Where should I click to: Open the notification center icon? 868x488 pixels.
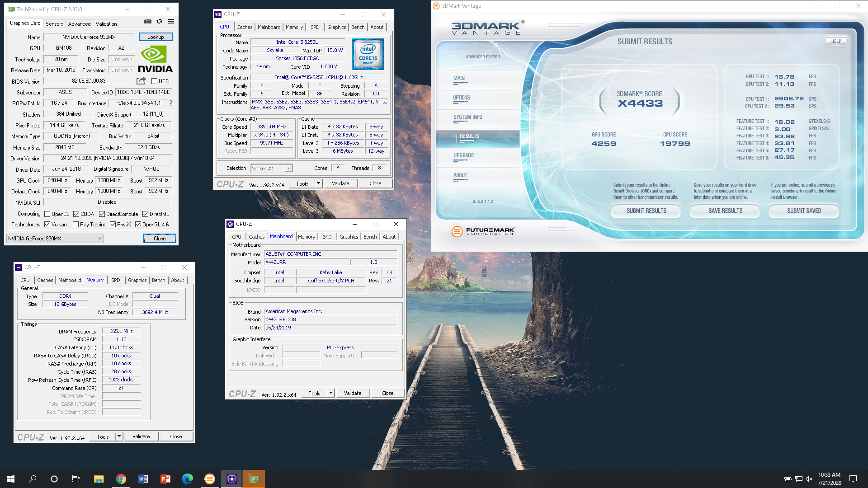(853, 479)
